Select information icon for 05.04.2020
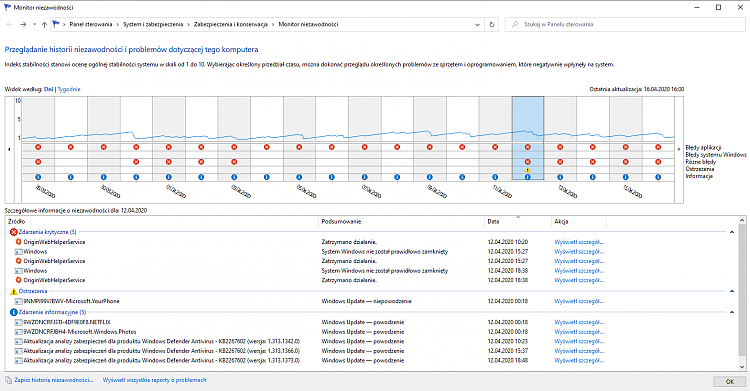Viewport: 750px width, 391px height. 299,177
